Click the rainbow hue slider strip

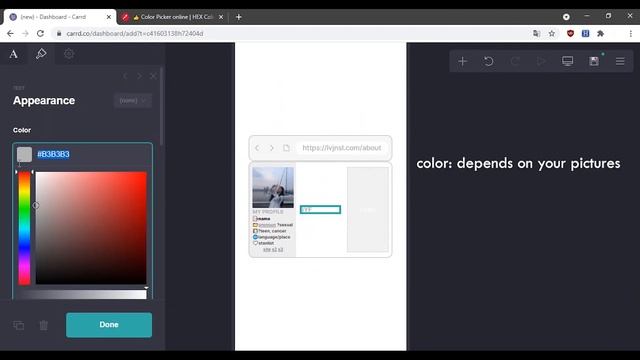pyautogui.click(x=24, y=228)
